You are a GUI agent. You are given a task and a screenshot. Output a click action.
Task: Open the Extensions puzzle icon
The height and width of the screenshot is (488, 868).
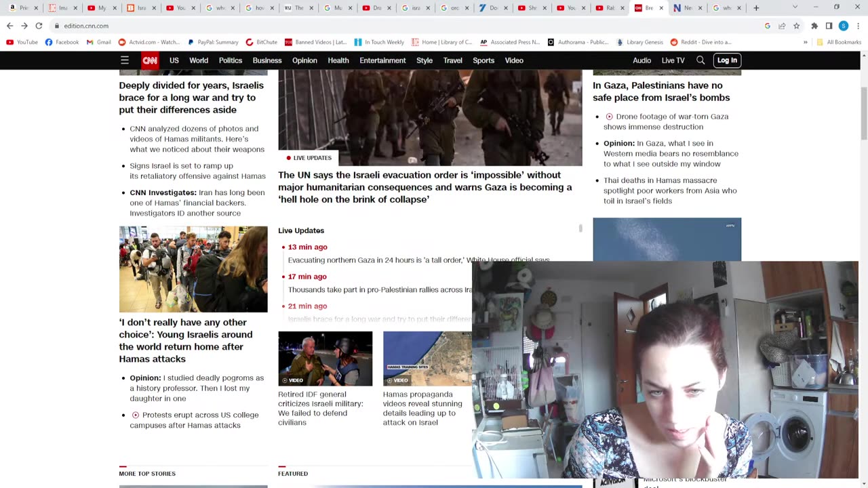pos(814,26)
